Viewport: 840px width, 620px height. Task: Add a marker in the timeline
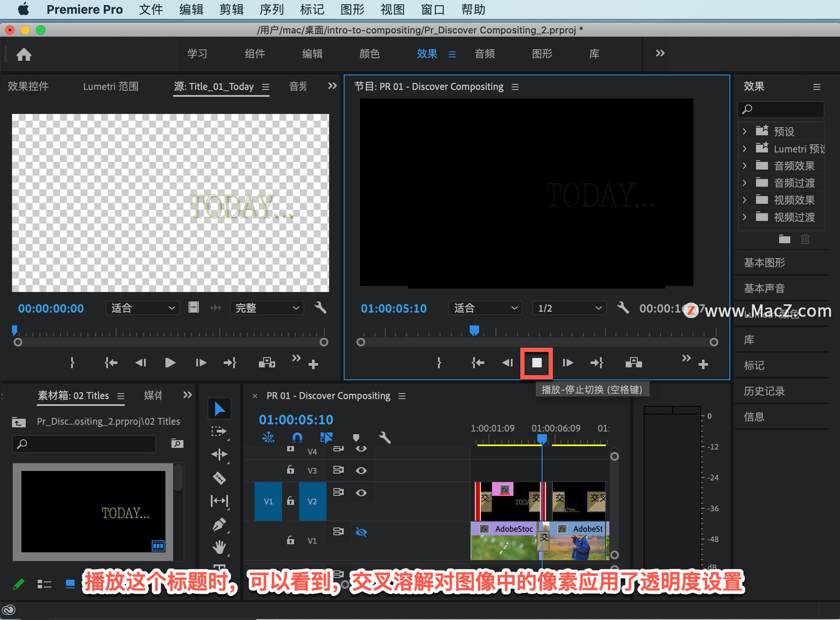[x=356, y=438]
